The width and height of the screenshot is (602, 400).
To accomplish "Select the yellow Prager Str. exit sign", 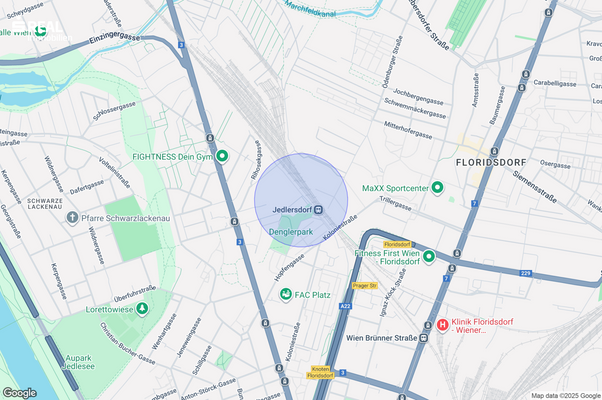I will [x=365, y=286].
